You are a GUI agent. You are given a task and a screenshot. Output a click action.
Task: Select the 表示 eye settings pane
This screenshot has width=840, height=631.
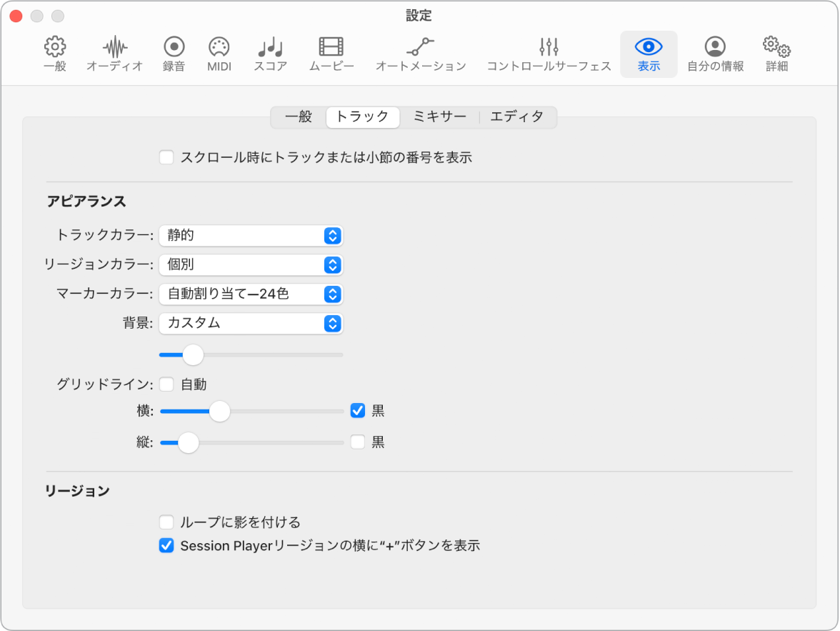click(649, 54)
